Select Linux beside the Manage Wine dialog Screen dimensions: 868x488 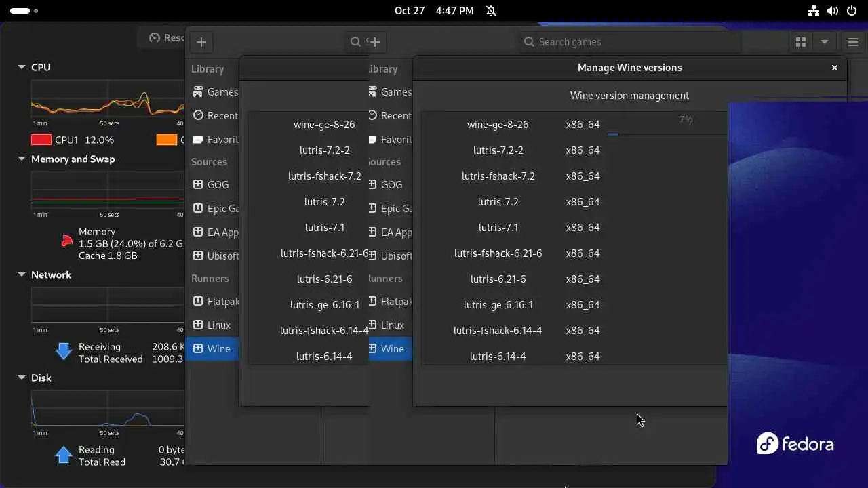point(391,325)
